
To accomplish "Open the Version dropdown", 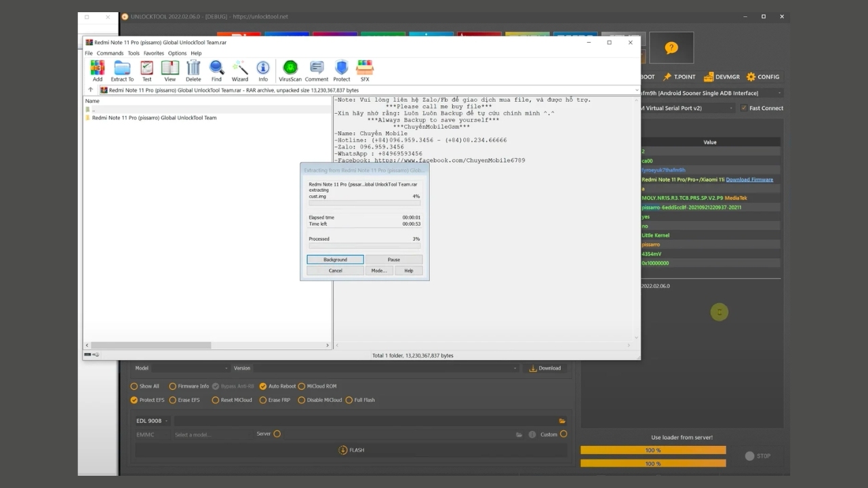I will click(387, 368).
